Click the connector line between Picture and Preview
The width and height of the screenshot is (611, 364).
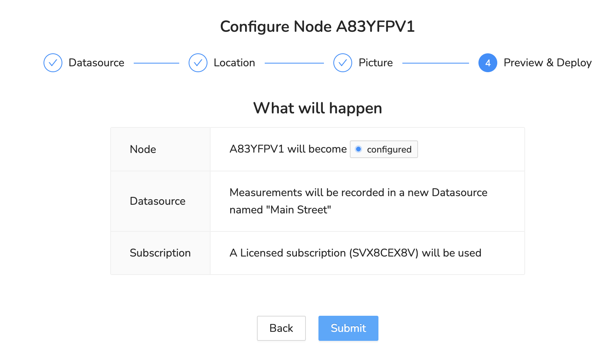click(435, 63)
